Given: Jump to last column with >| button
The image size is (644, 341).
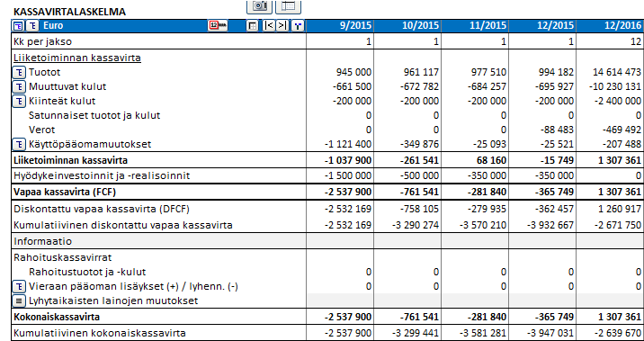Looking at the screenshot, I should [282, 26].
